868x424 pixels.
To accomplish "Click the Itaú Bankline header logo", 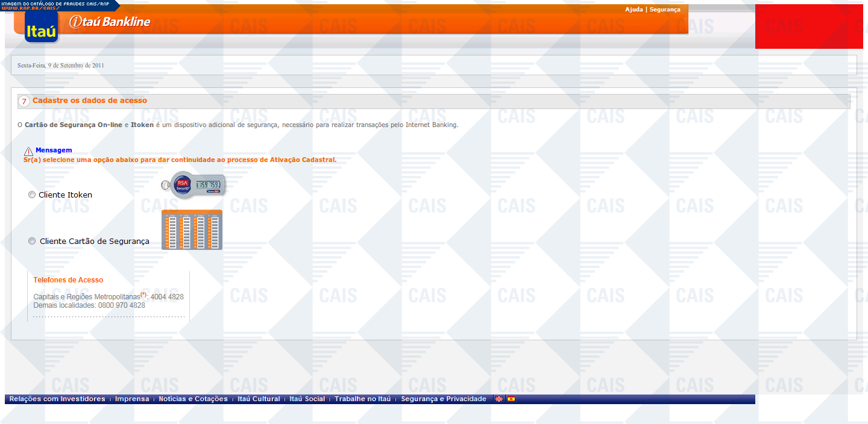I will point(110,22).
